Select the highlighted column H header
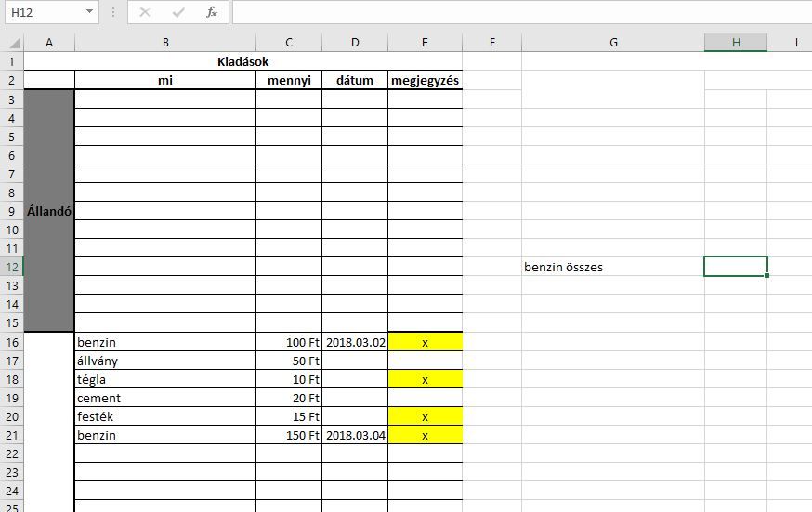 [736, 43]
